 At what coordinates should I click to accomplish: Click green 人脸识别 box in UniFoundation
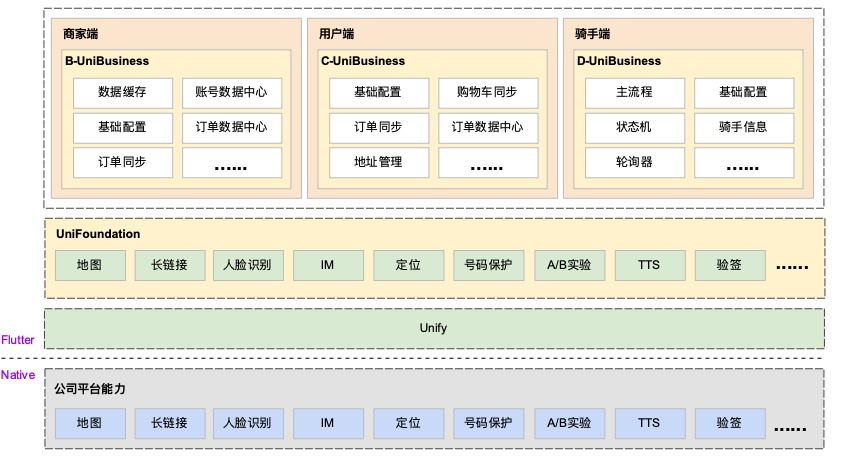click(x=248, y=265)
